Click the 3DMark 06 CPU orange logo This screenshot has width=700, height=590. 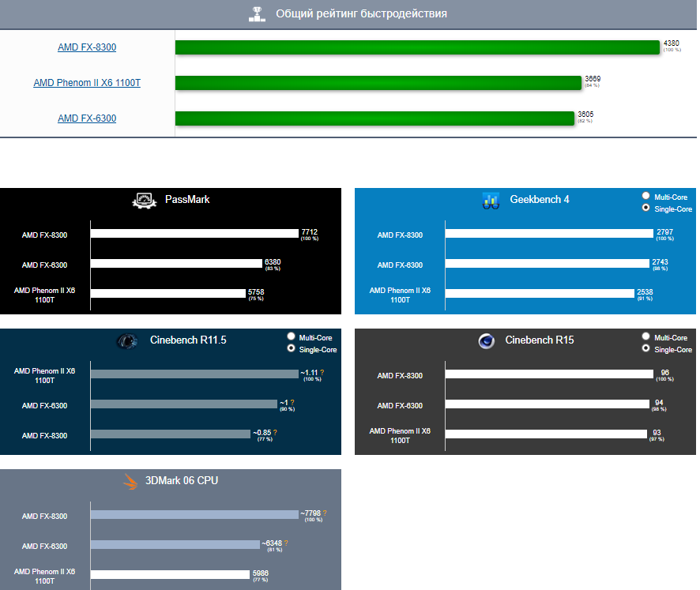[130, 482]
